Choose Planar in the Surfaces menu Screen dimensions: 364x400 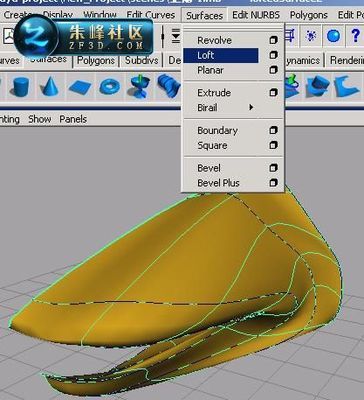(210, 70)
